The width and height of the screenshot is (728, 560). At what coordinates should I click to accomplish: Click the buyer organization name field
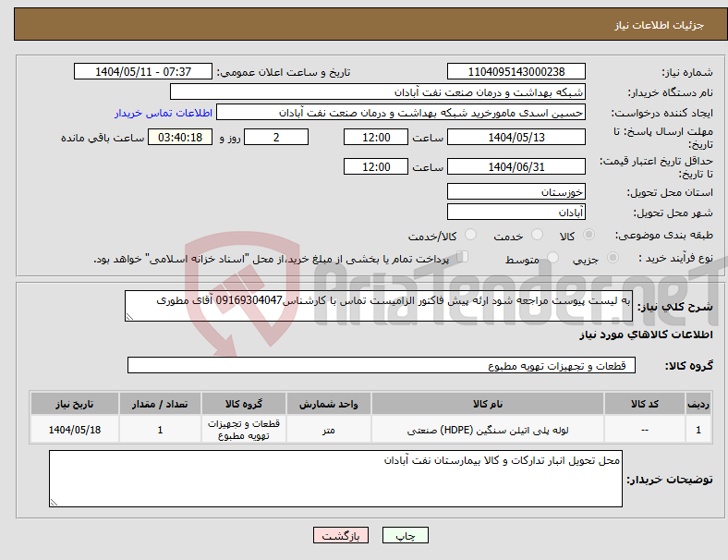tap(378, 91)
